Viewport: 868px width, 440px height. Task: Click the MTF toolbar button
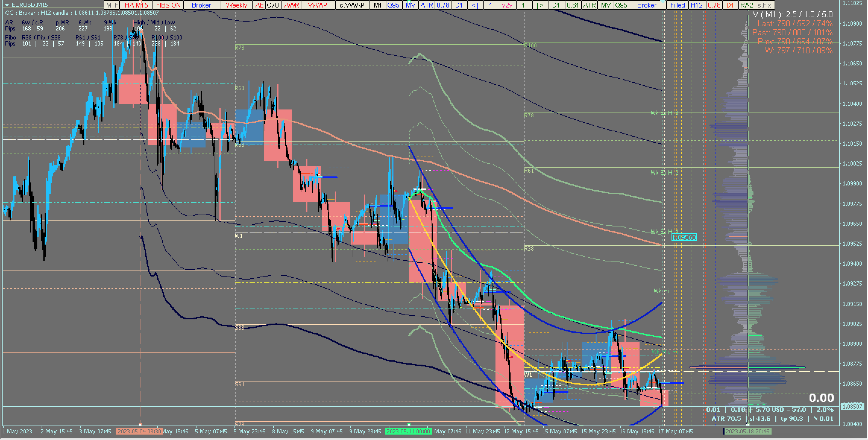(112, 5)
